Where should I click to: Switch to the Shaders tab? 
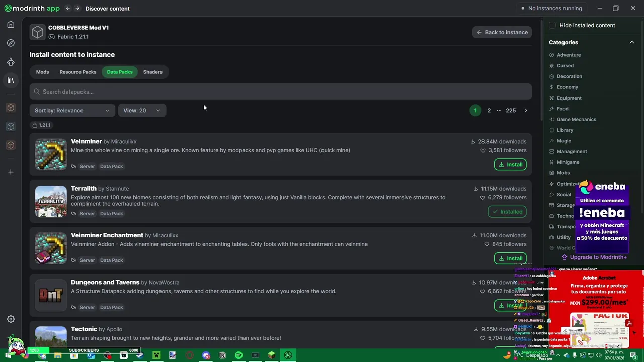[x=152, y=72]
